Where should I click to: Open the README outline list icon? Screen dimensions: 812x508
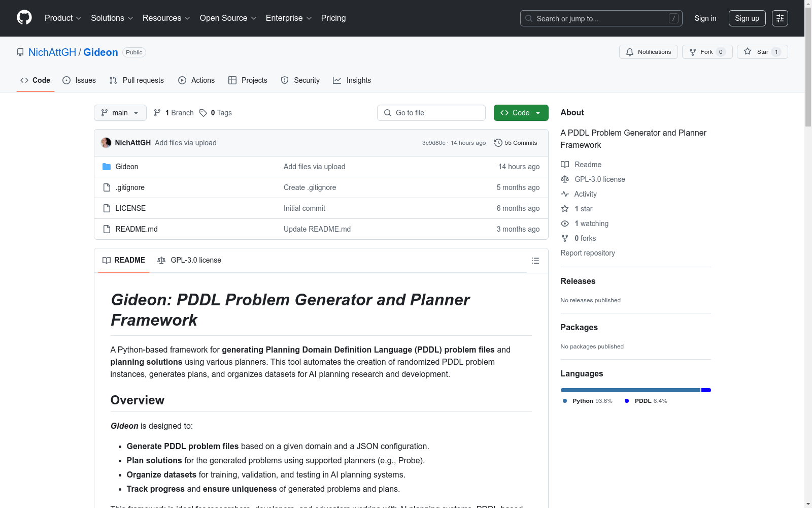click(535, 261)
